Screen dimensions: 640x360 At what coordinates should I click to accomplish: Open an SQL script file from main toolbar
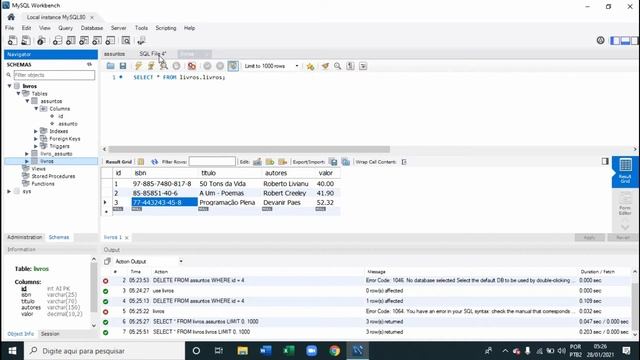pyautogui.click(x=26, y=40)
